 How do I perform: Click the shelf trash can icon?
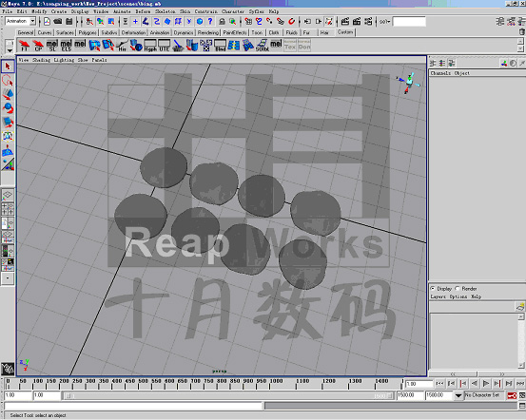tap(522, 32)
